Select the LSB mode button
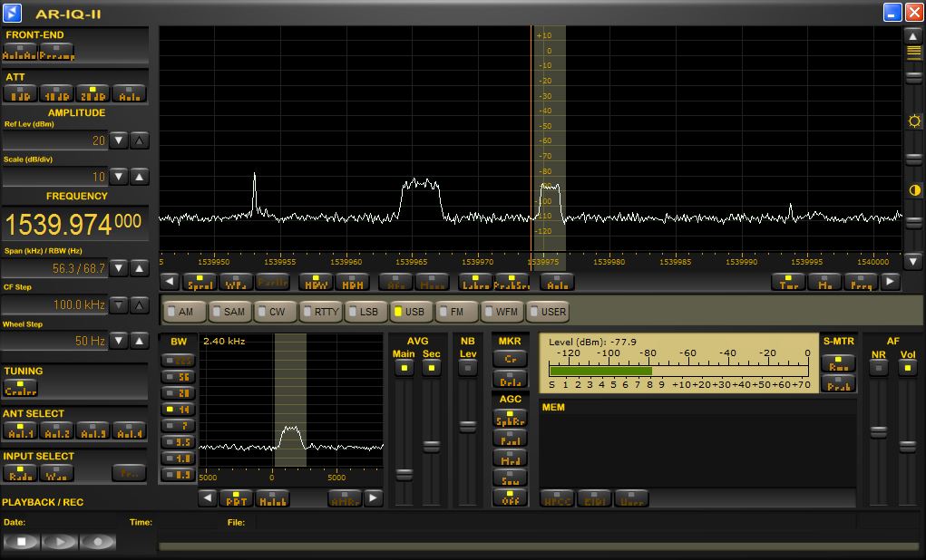This screenshot has width=926, height=560. (366, 312)
